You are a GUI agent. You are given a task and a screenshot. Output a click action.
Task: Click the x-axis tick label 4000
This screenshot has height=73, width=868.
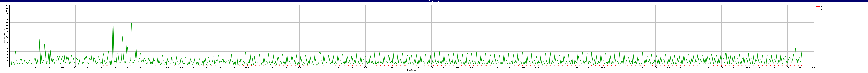point(537,68)
